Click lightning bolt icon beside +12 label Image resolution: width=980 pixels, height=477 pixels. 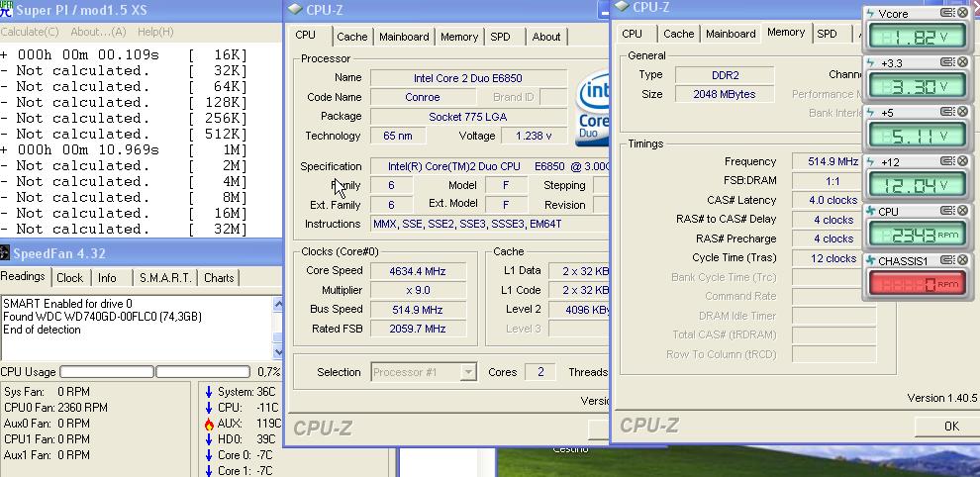point(871,161)
